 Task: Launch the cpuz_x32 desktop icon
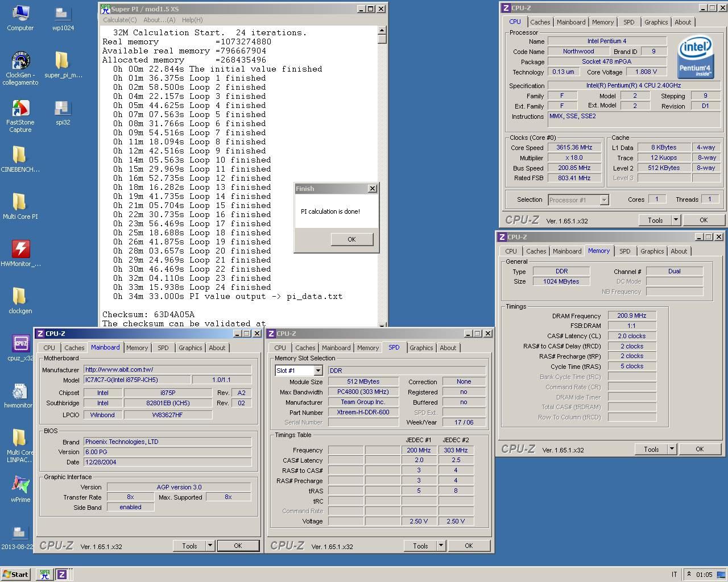pos(20,348)
